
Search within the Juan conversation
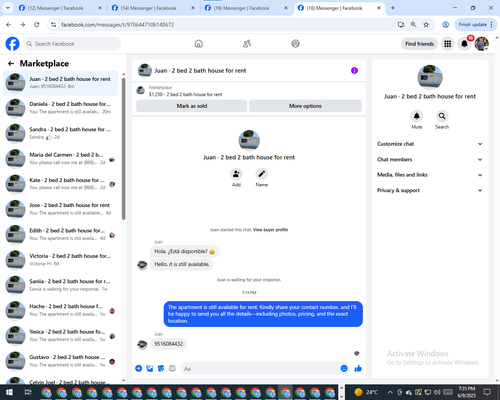coord(442,116)
